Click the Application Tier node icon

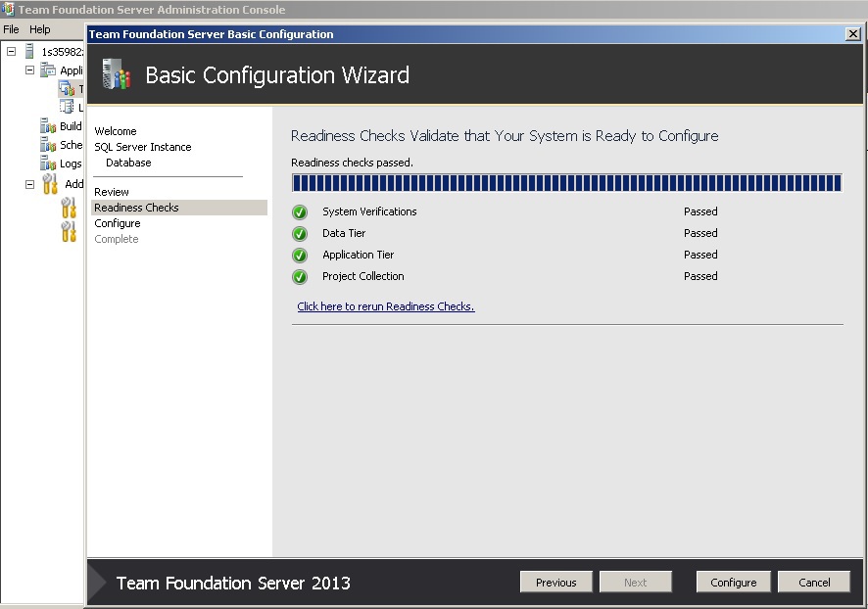[x=48, y=70]
